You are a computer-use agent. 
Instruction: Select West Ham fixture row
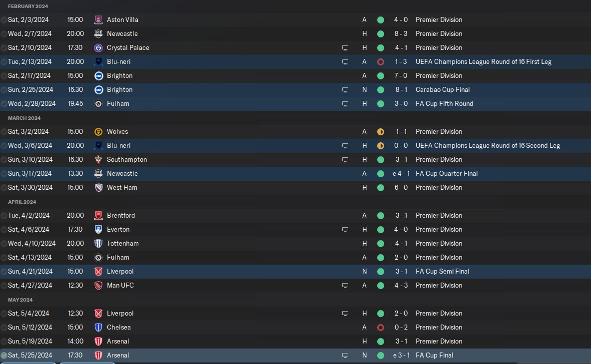(296, 188)
